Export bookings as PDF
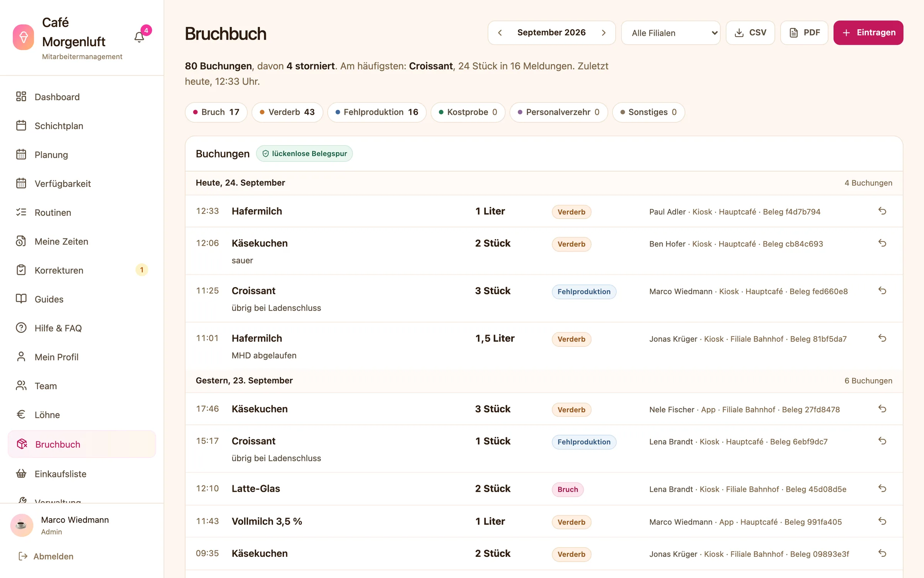This screenshot has width=924, height=578. coord(804,33)
